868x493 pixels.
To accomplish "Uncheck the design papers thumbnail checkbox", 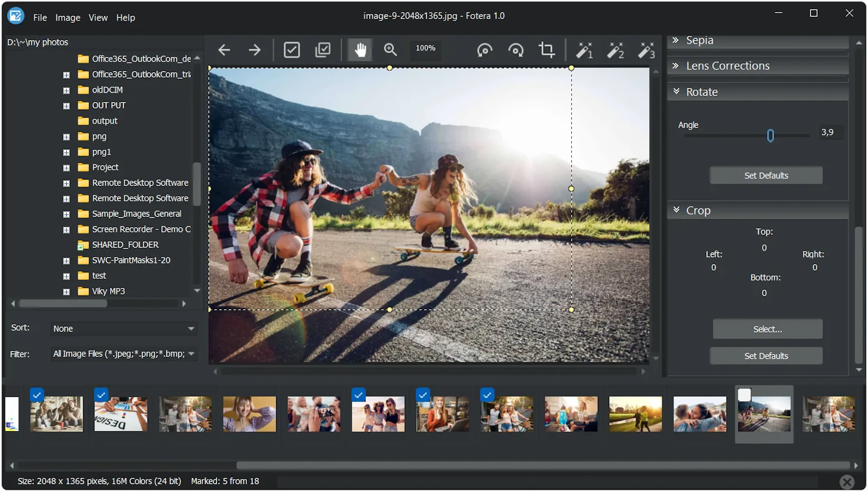I will 101,395.
